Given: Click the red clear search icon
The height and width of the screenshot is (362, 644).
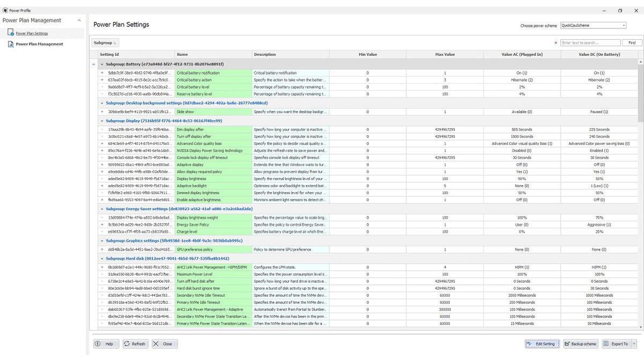Looking at the screenshot, I should point(555,43).
